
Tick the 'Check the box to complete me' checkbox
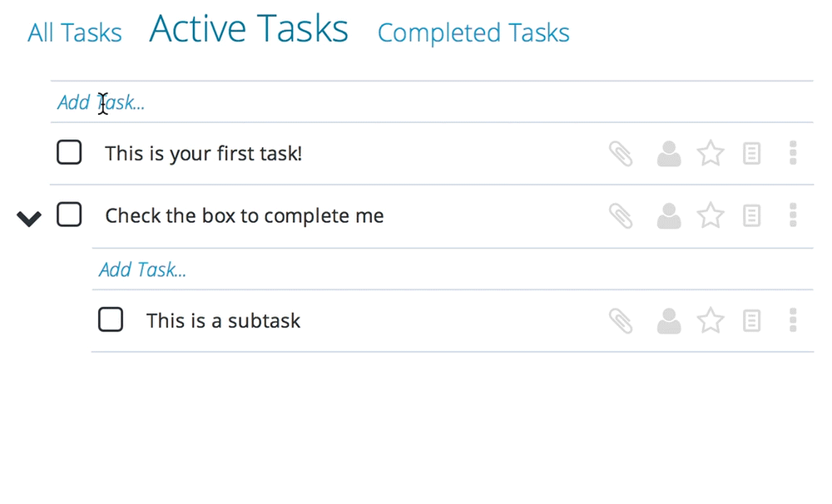tap(69, 215)
